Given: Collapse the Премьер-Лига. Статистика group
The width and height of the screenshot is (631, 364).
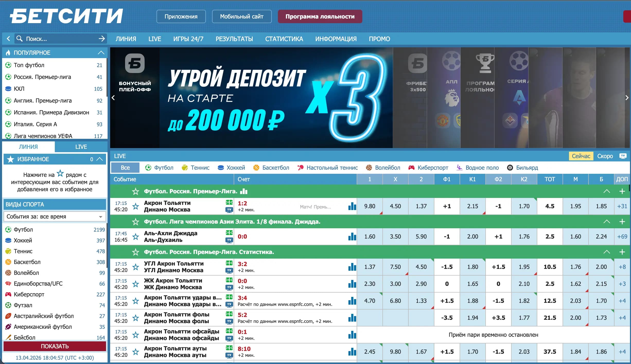Looking at the screenshot, I should (x=607, y=252).
